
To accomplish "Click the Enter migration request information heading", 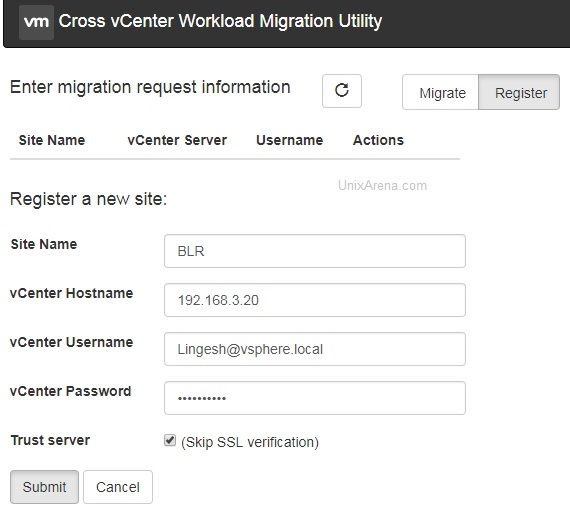I will [x=150, y=88].
